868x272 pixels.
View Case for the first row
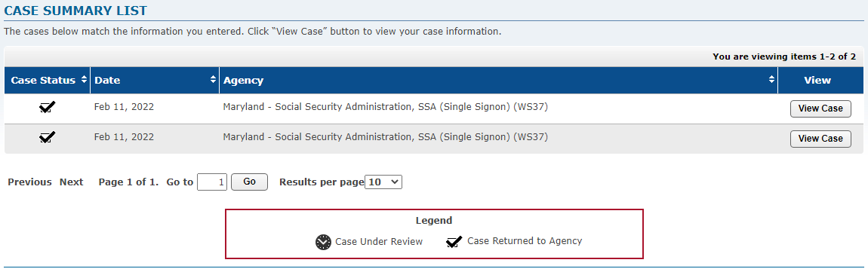[820, 109]
